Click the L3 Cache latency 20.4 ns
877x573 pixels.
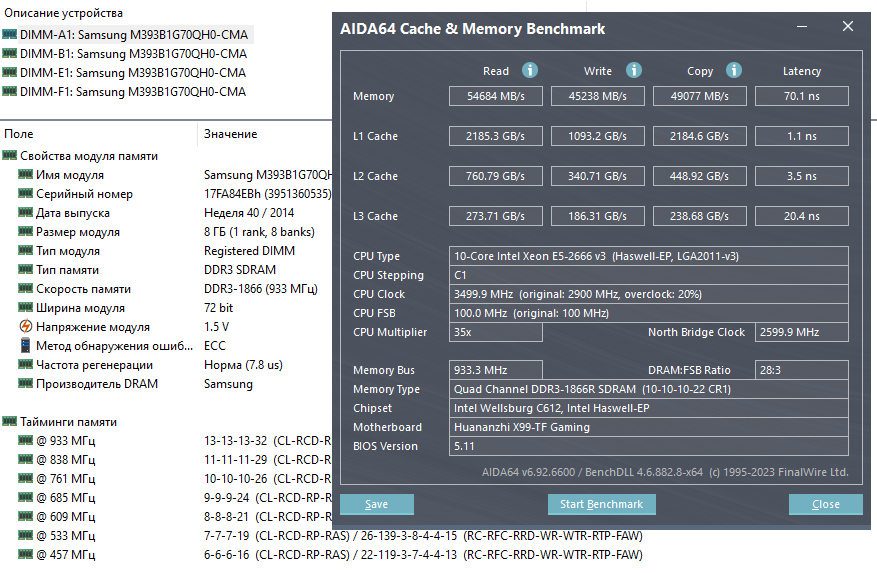(801, 216)
